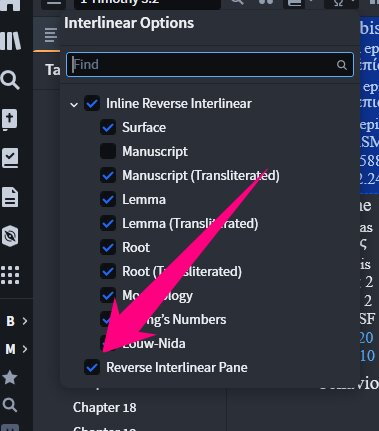Open the nine-dot grid apps icon
379x431 pixels.
click(10, 275)
